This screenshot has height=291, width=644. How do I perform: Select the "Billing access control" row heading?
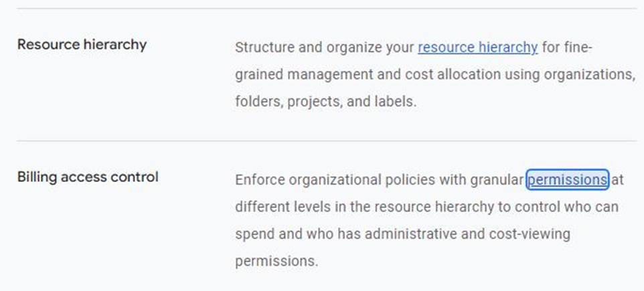(x=88, y=177)
